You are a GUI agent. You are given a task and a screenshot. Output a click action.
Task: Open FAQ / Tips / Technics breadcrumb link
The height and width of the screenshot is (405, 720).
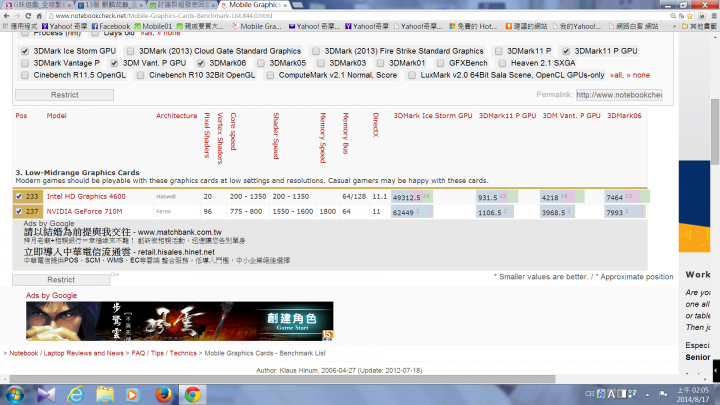point(164,353)
